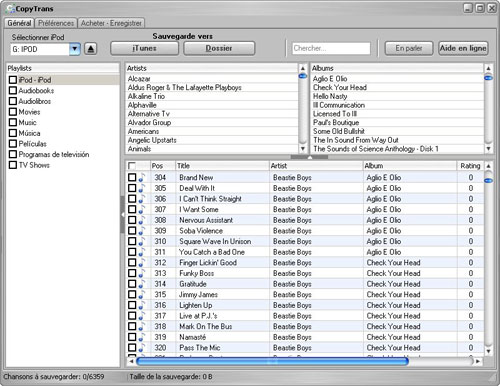
Task: Sort tracks by Artist column header
Action: pos(316,166)
